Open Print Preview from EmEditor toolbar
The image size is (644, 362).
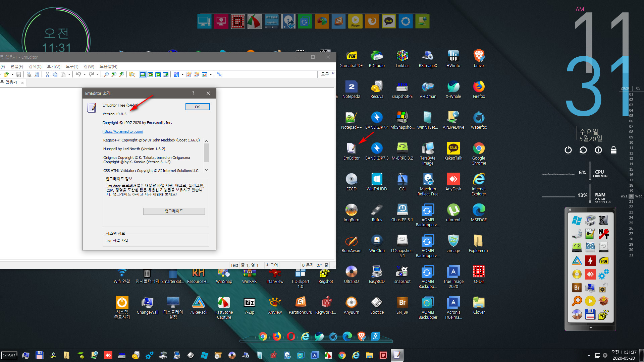coord(37,74)
